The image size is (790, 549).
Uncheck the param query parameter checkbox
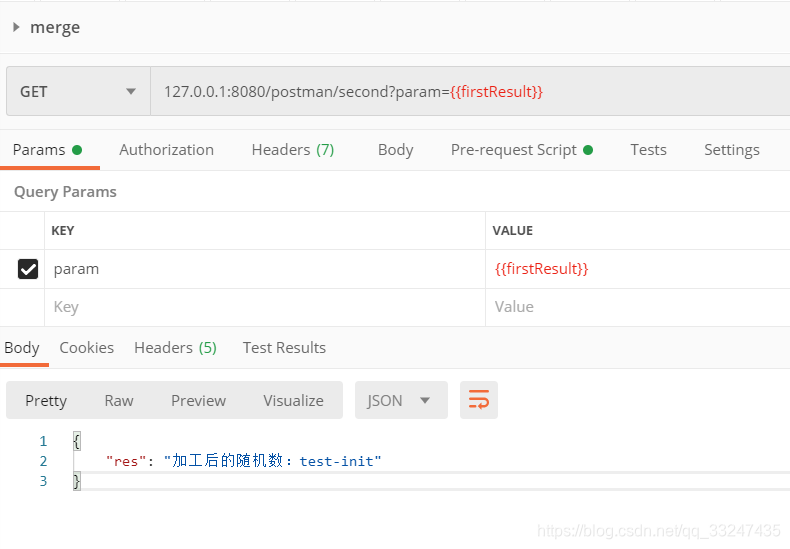[x=28, y=269]
